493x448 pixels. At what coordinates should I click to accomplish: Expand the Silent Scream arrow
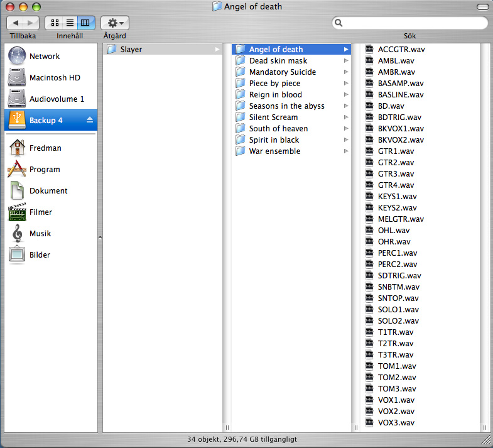click(346, 117)
